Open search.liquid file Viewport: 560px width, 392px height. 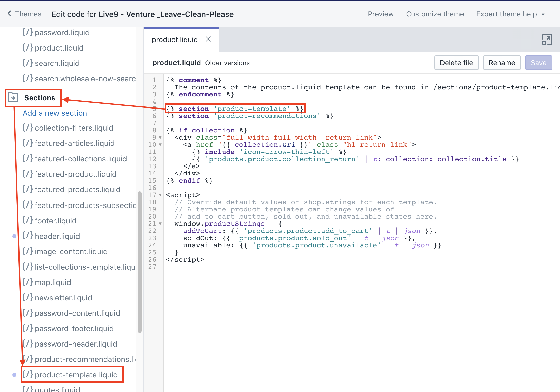(x=57, y=63)
